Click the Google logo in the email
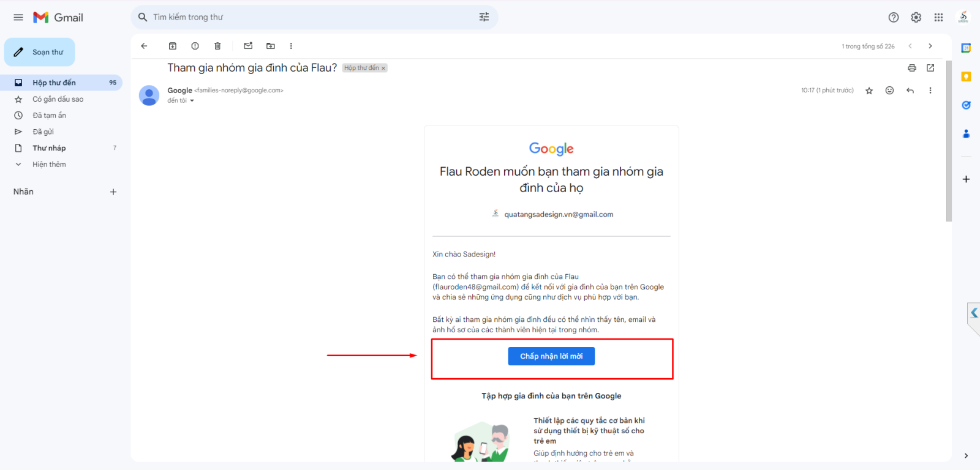 tap(551, 149)
